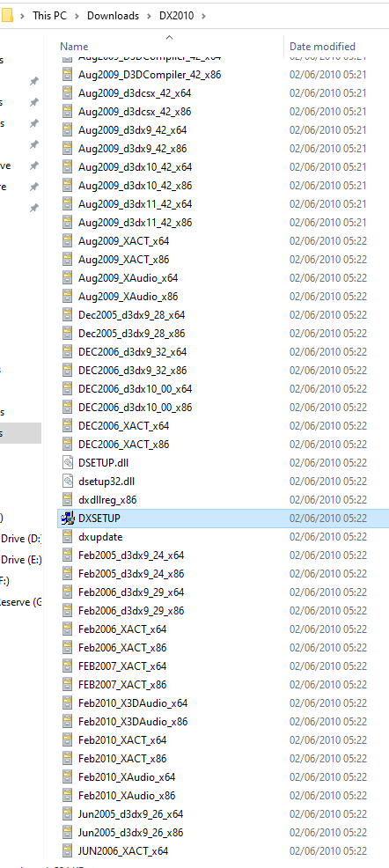Expand the chevron after DX2010 breadcrumb

pyautogui.click(x=203, y=16)
